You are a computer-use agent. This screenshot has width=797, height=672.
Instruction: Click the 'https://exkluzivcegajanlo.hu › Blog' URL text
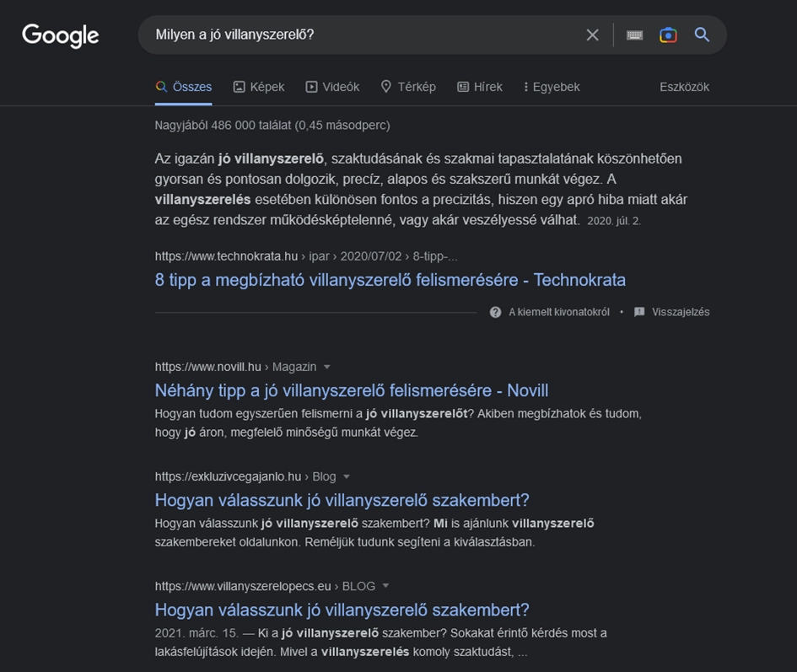point(245,476)
